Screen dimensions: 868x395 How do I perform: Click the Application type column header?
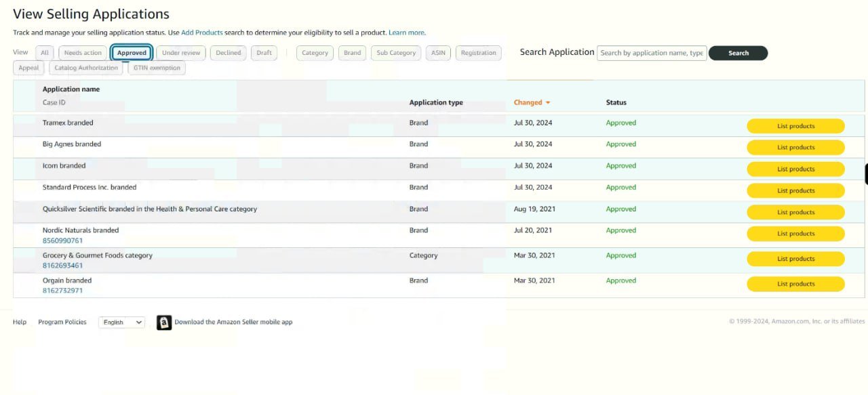point(436,103)
